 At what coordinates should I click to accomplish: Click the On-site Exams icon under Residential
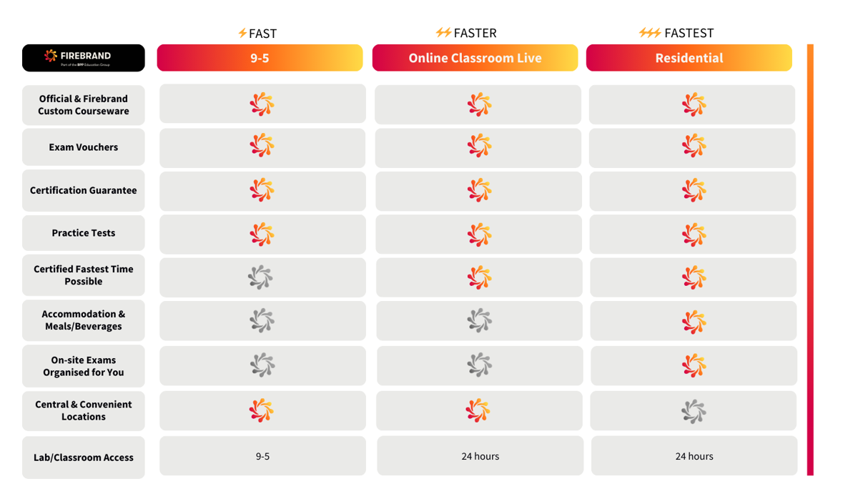[694, 365]
